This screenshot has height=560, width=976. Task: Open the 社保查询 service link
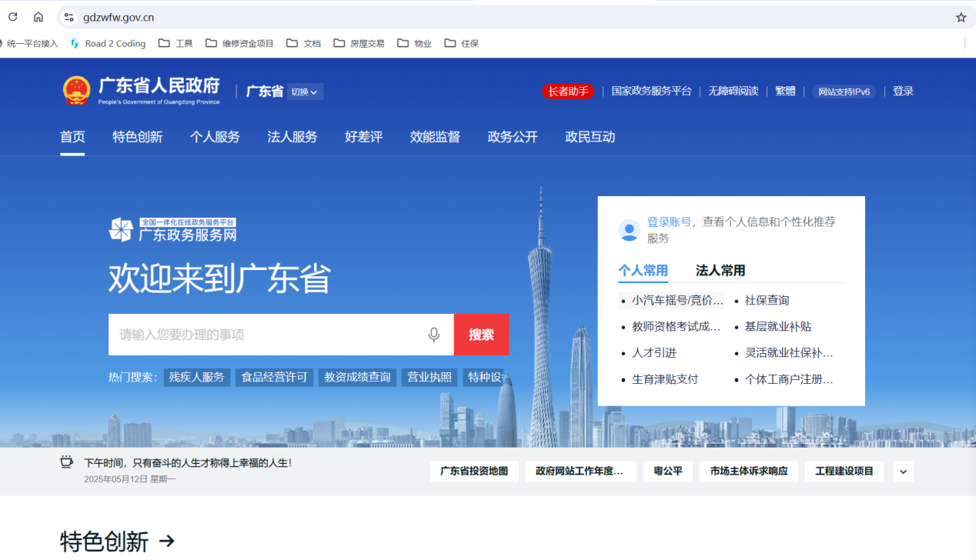click(767, 300)
